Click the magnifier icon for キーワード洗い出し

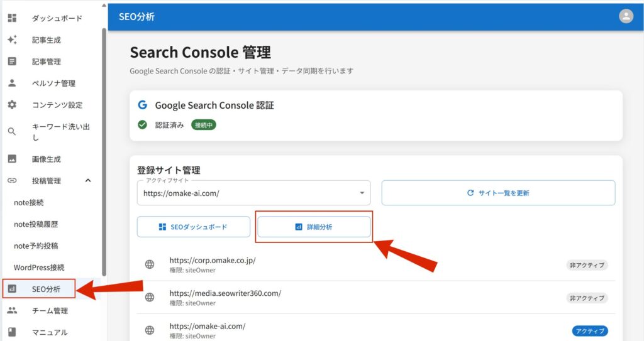click(x=12, y=132)
